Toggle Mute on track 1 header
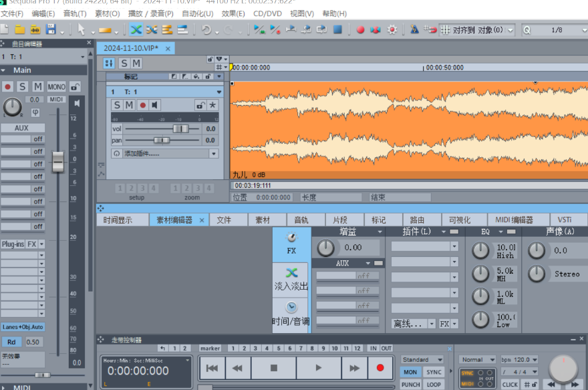The width and height of the screenshot is (588, 390). pyautogui.click(x=129, y=105)
